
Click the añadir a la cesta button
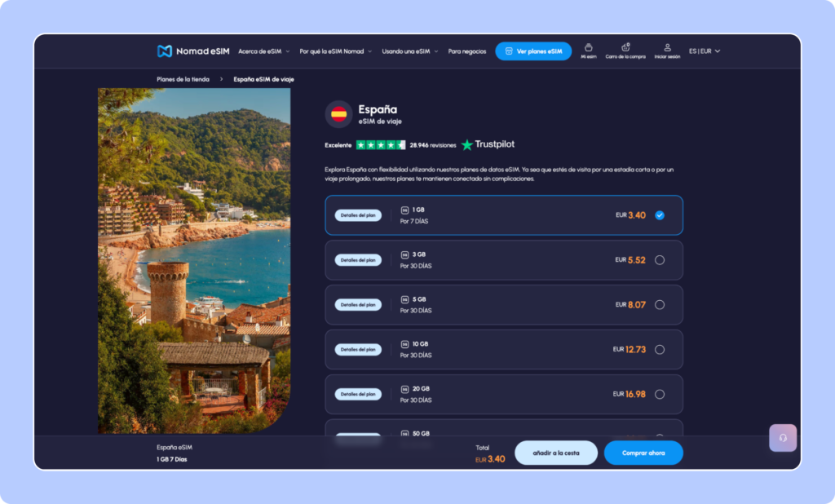[x=556, y=453]
